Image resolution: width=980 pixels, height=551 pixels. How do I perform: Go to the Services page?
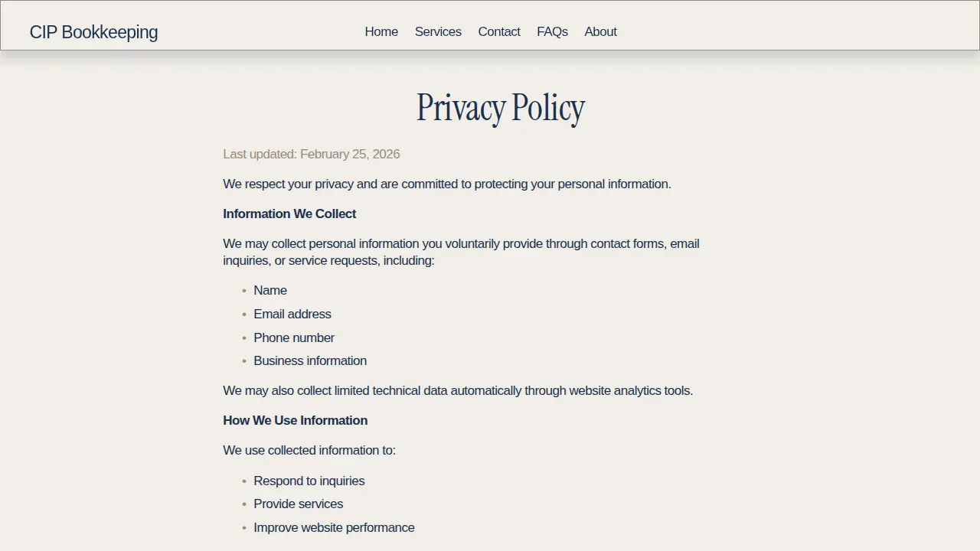438,31
